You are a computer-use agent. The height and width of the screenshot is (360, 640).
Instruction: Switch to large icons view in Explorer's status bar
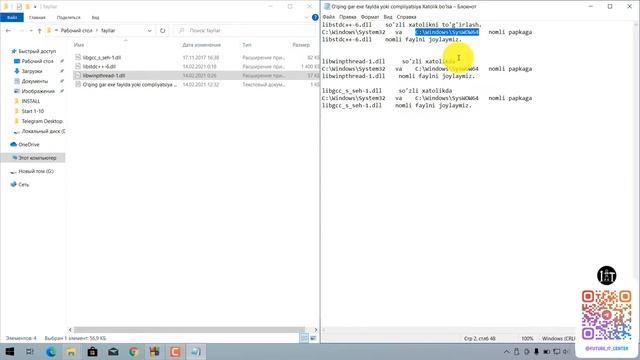coord(313,338)
